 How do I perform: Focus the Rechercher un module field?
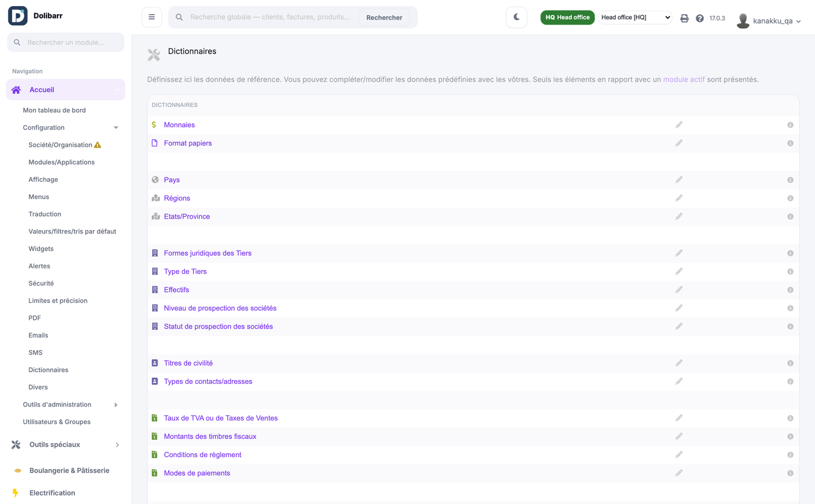click(65, 42)
